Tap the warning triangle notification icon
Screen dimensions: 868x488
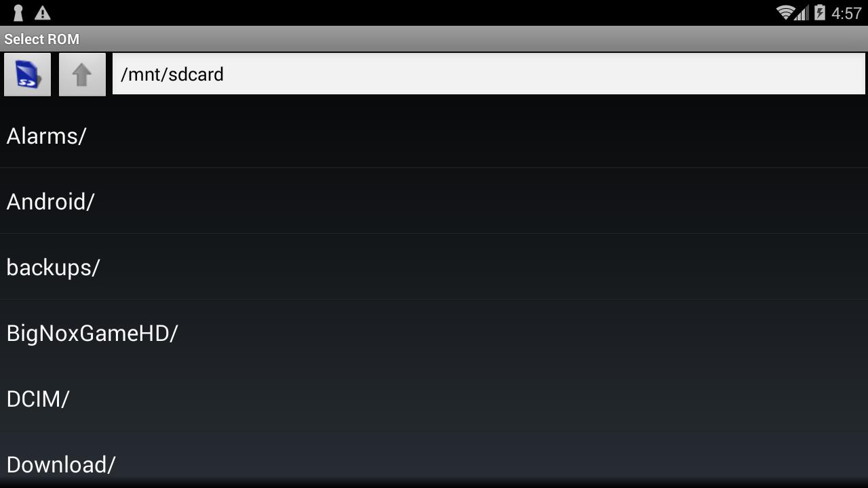[42, 13]
